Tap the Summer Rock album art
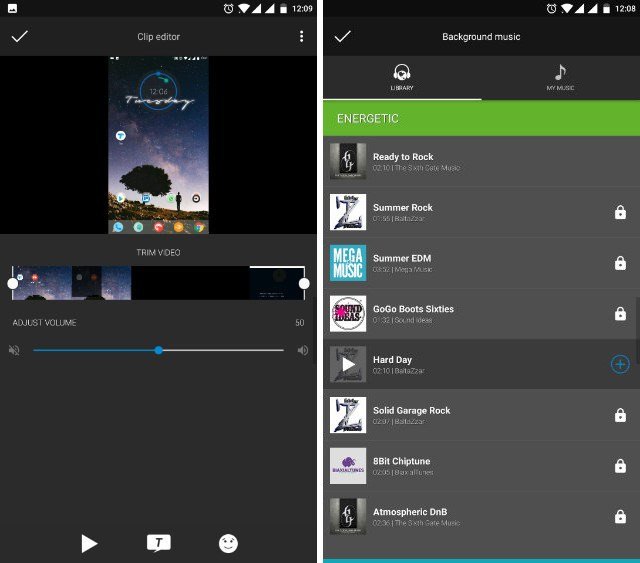The height and width of the screenshot is (563, 640). pyautogui.click(x=348, y=212)
